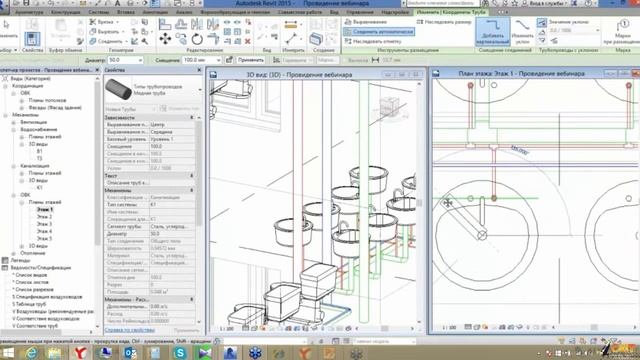Select the Move tool in ribbon
Viewport: 640px width, 360px height.
(x=165, y=39)
